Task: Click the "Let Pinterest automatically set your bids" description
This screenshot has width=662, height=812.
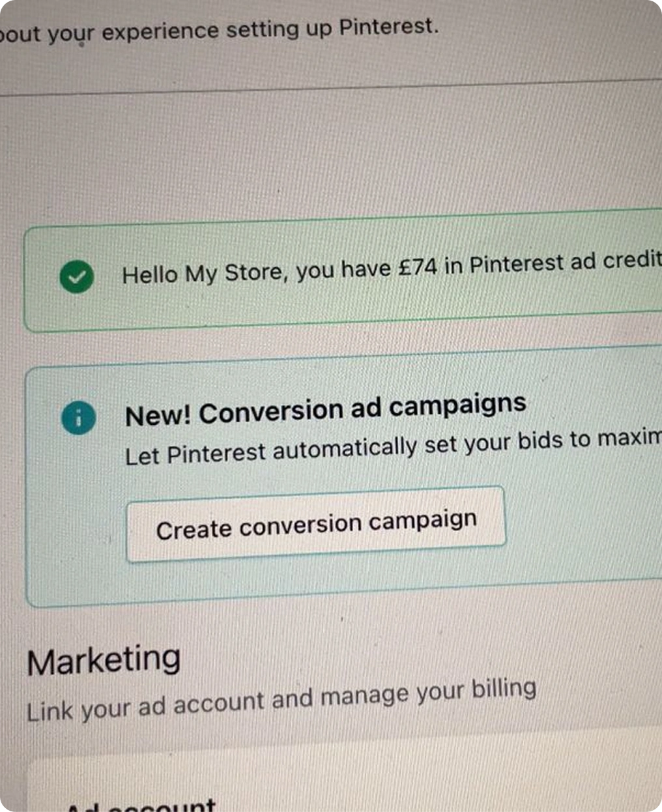Action: point(392,447)
